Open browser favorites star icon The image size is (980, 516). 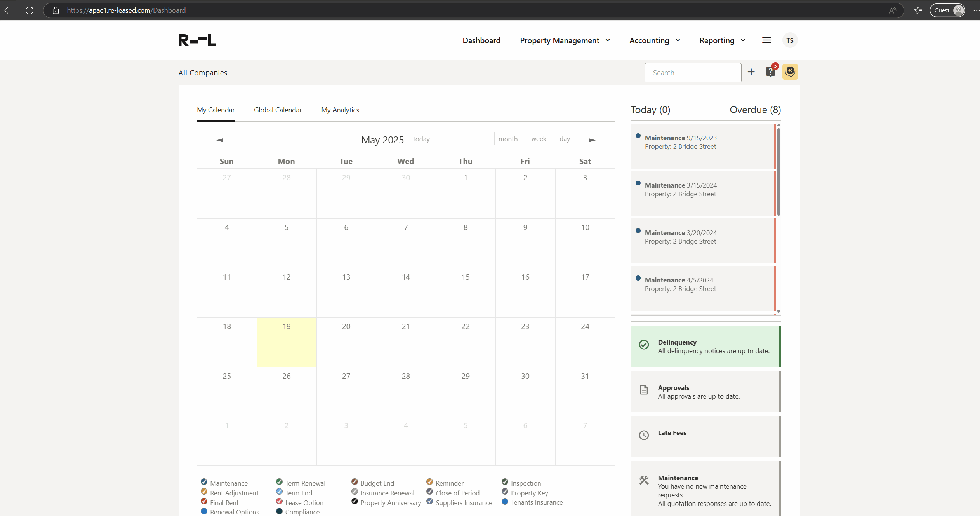click(918, 10)
